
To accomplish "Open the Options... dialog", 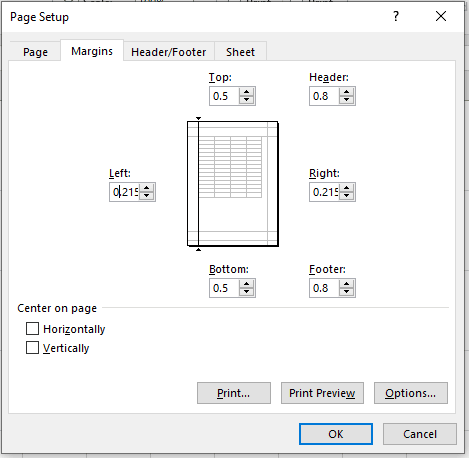I will [x=411, y=393].
